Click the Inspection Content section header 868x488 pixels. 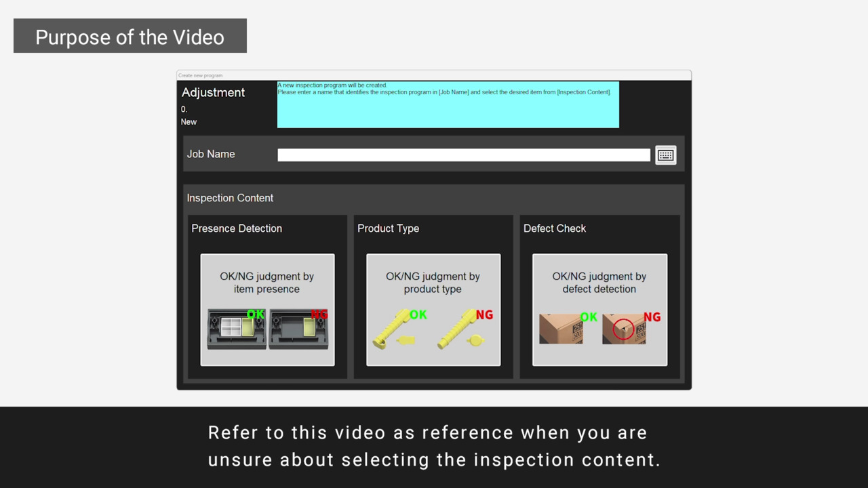coord(230,198)
